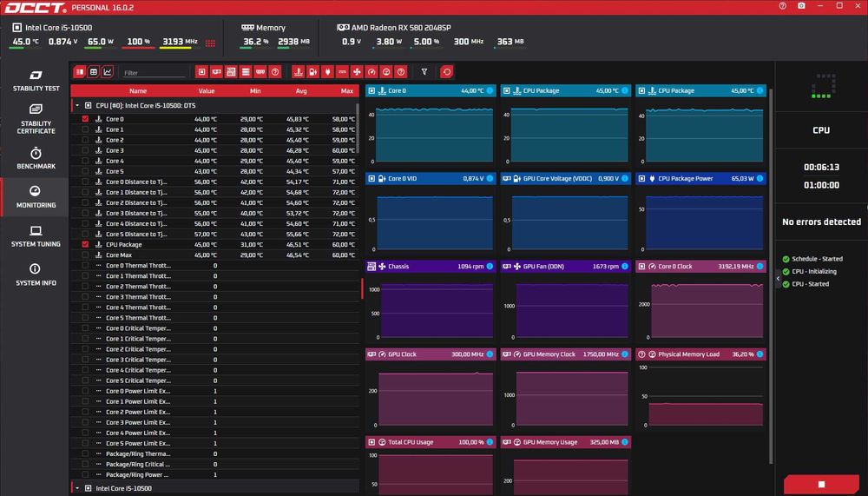
Task: Uncheck the CPU Package row checkbox
Action: tap(85, 244)
